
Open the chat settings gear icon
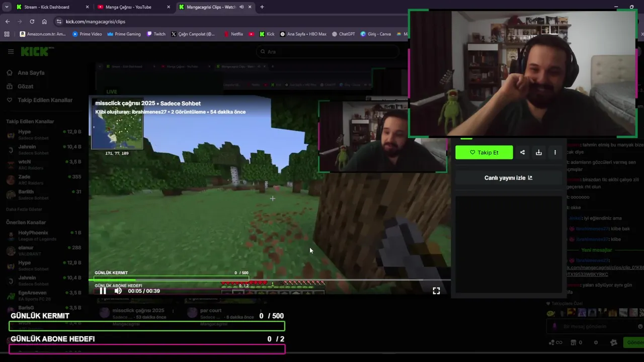(x=596, y=342)
